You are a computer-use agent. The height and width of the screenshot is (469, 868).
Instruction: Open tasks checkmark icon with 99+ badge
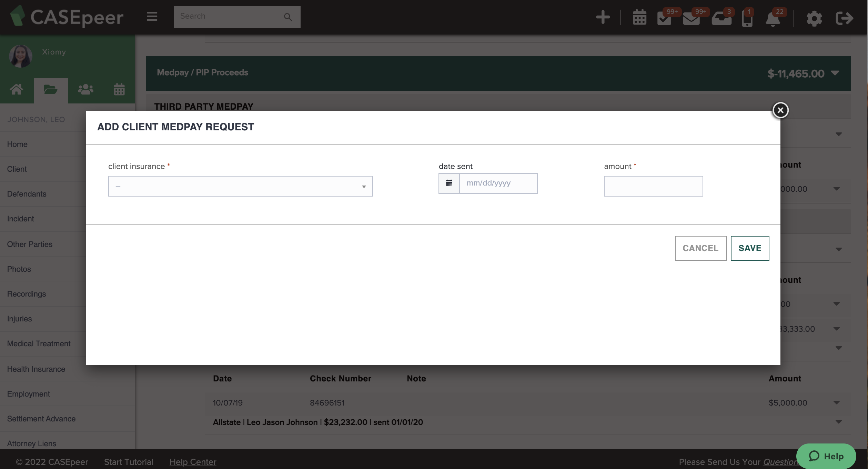[664, 18]
